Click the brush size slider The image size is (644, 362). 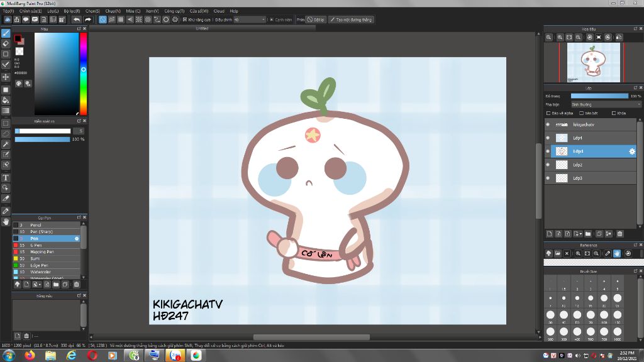tap(43, 131)
